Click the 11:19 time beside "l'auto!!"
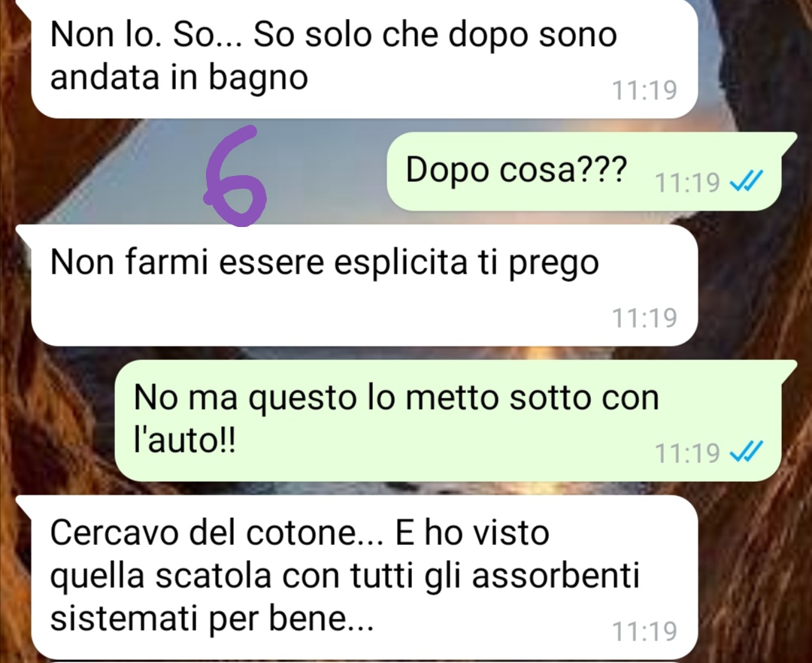Viewport: 812px width, 663px height. [x=688, y=453]
